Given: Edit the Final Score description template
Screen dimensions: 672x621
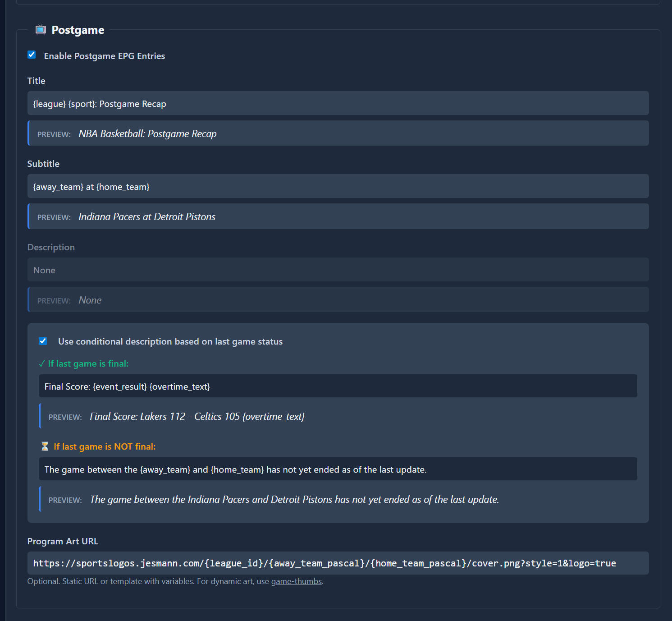Looking at the screenshot, I should (338, 386).
